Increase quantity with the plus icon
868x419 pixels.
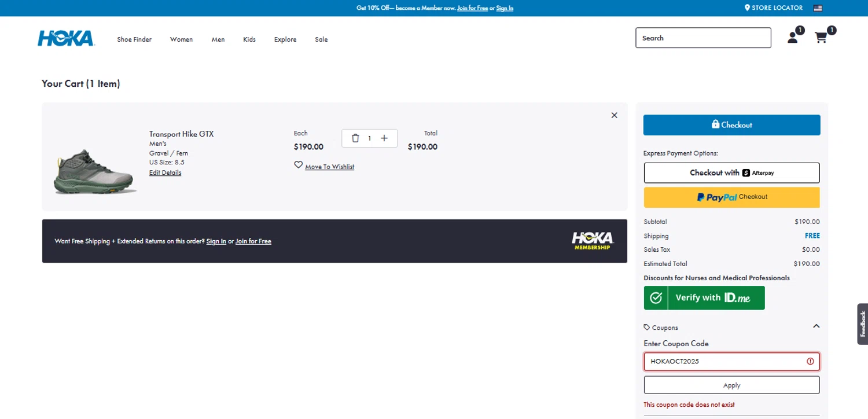(x=384, y=138)
